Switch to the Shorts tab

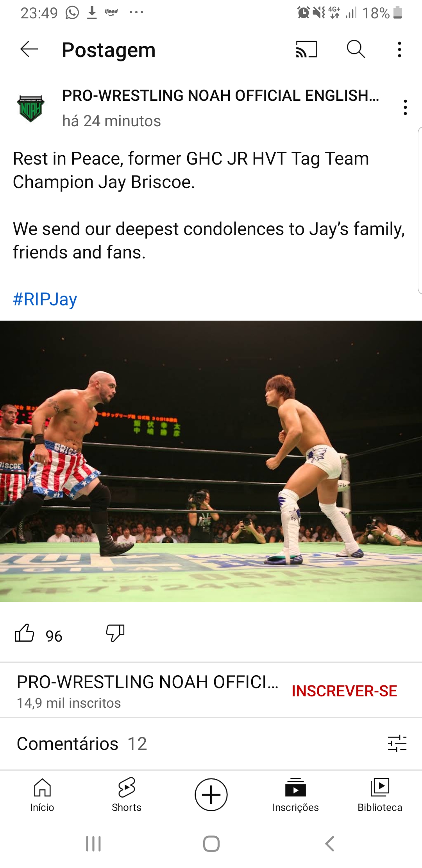[127, 795]
